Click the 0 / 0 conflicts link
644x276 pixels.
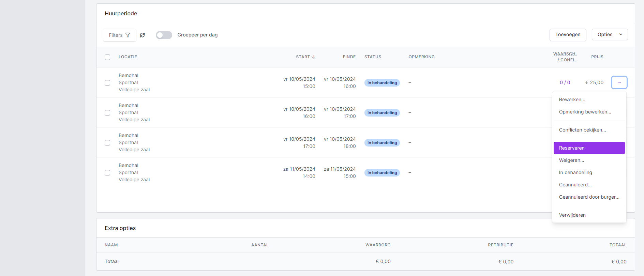tap(565, 82)
